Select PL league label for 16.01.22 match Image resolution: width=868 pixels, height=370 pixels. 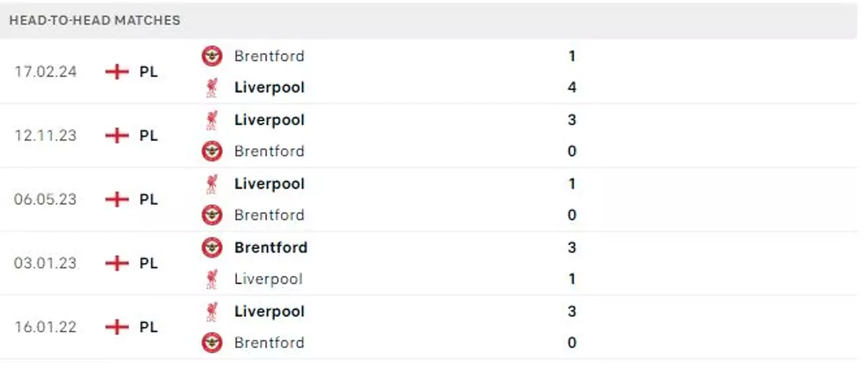(x=148, y=327)
